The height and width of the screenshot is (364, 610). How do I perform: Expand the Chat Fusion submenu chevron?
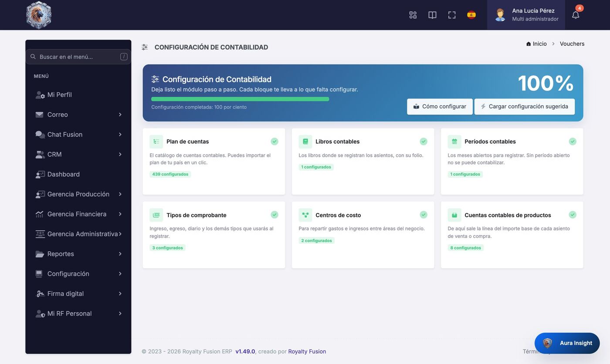click(120, 135)
